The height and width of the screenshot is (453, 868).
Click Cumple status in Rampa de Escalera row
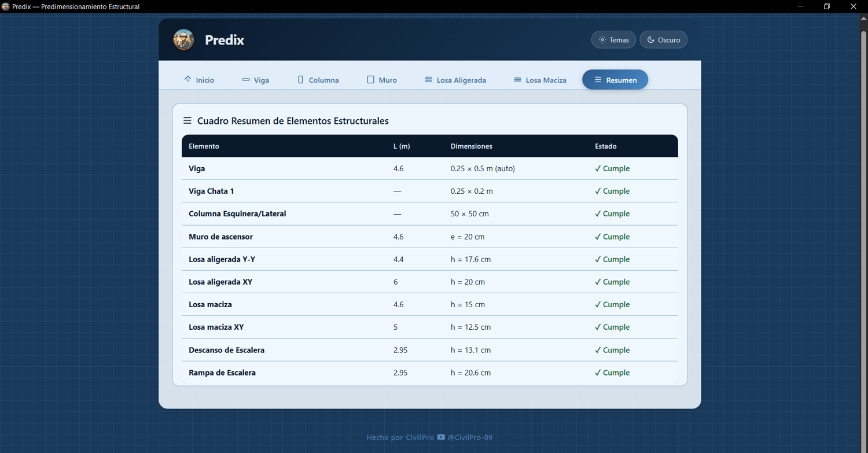click(612, 373)
